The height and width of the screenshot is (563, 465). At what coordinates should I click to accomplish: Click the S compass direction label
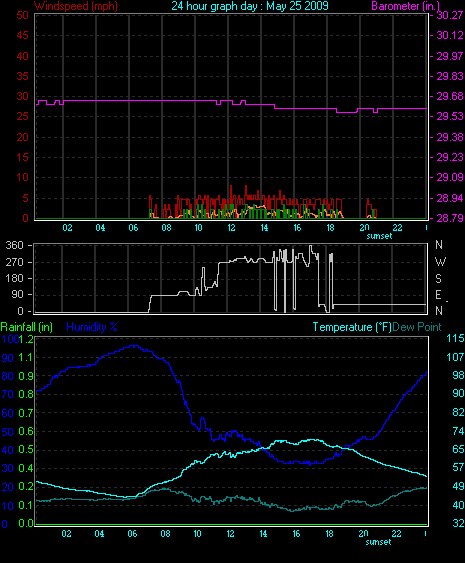pos(438,279)
